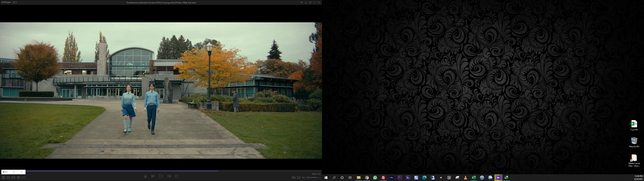
Task: Open the KMPlayer title menu
Action: click(x=6, y=2)
